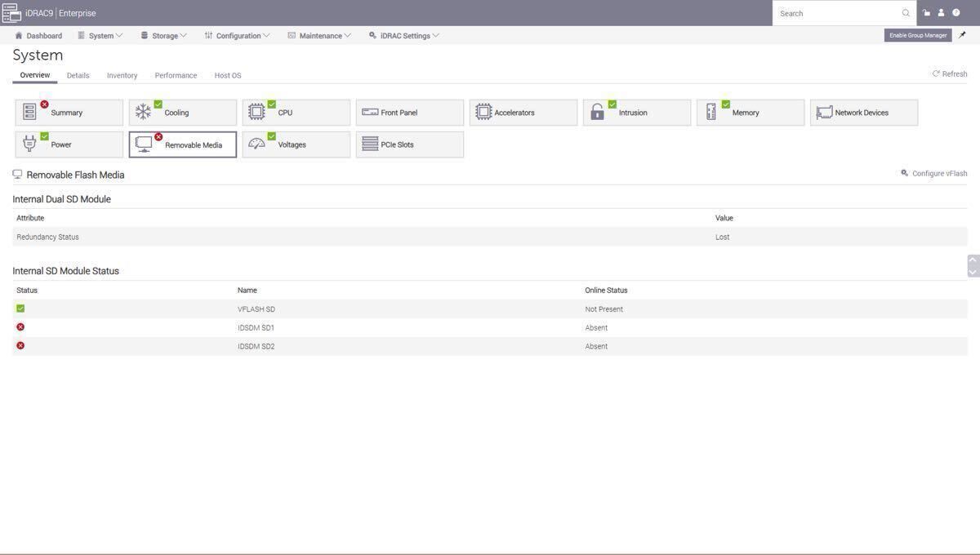Open the user profile icon
The height and width of the screenshot is (555, 980).
[941, 13]
